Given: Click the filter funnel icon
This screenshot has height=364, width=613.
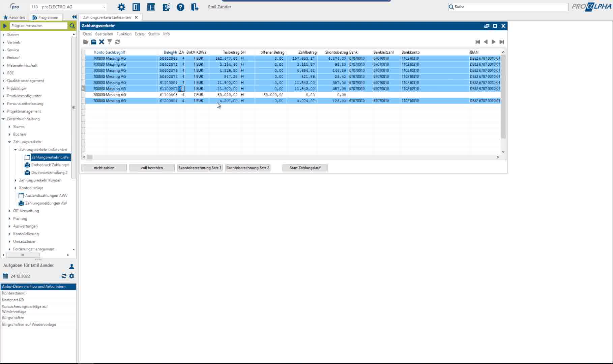Looking at the screenshot, I should point(110,42).
